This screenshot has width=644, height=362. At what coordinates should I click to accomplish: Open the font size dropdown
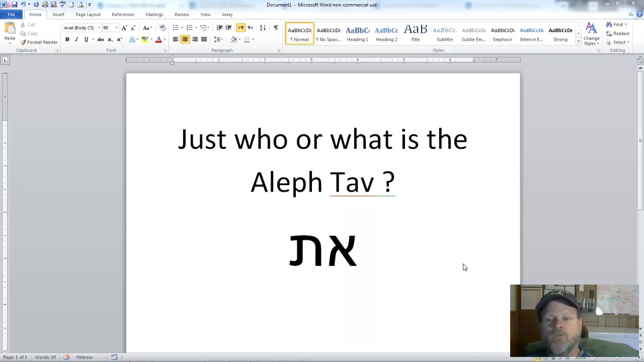(x=117, y=28)
